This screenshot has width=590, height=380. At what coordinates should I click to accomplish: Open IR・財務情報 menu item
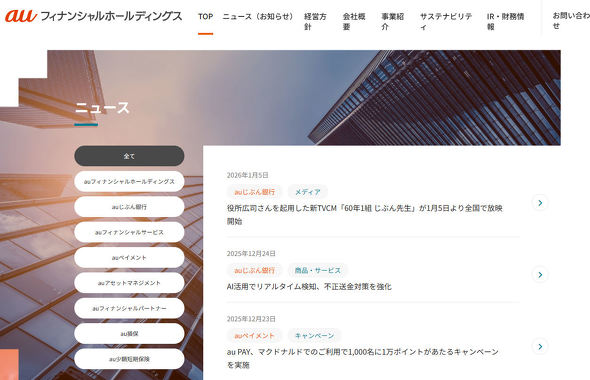pos(505,21)
